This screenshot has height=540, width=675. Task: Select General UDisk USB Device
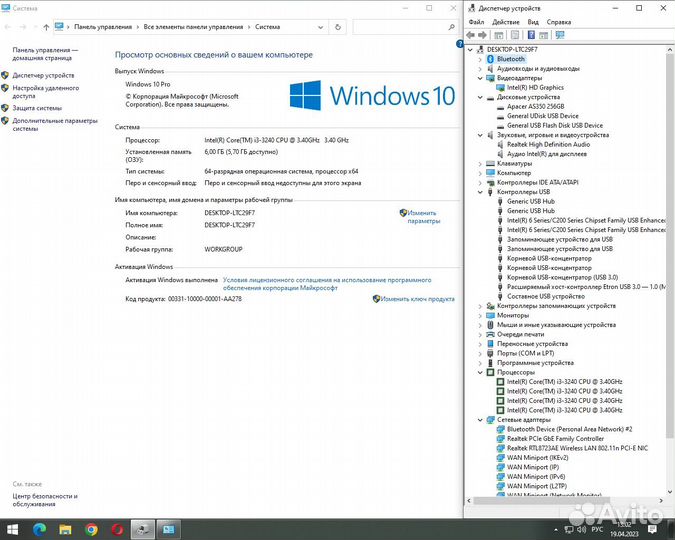point(542,116)
